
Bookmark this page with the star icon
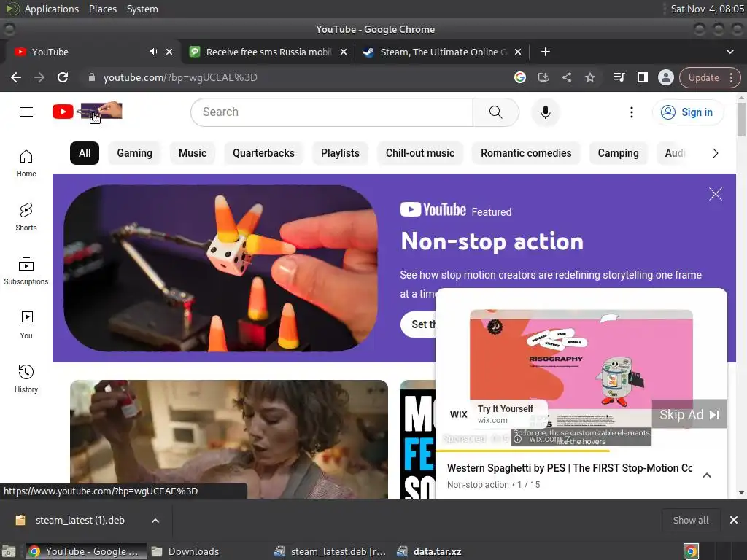(x=589, y=77)
